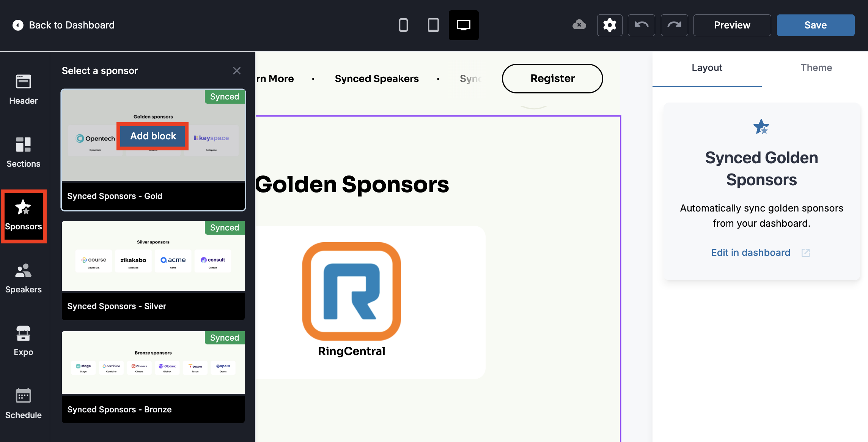Open the Header blocks panel

(x=24, y=89)
